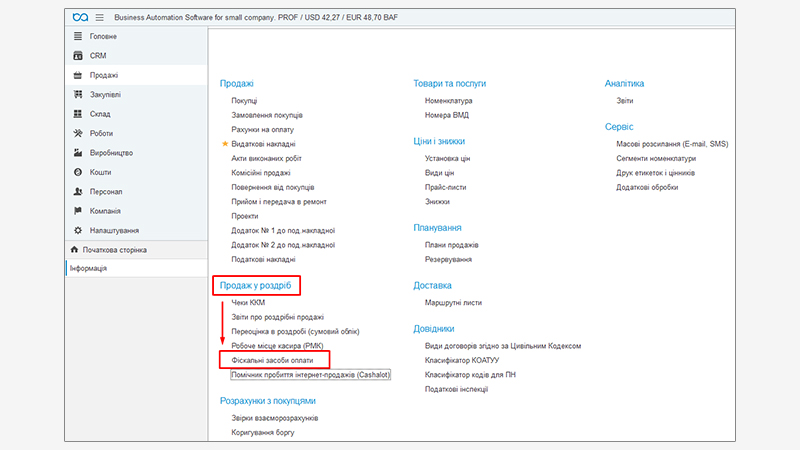The image size is (800, 450).
Task: Click the star next to Видаткові накладні
Action: pos(224,144)
